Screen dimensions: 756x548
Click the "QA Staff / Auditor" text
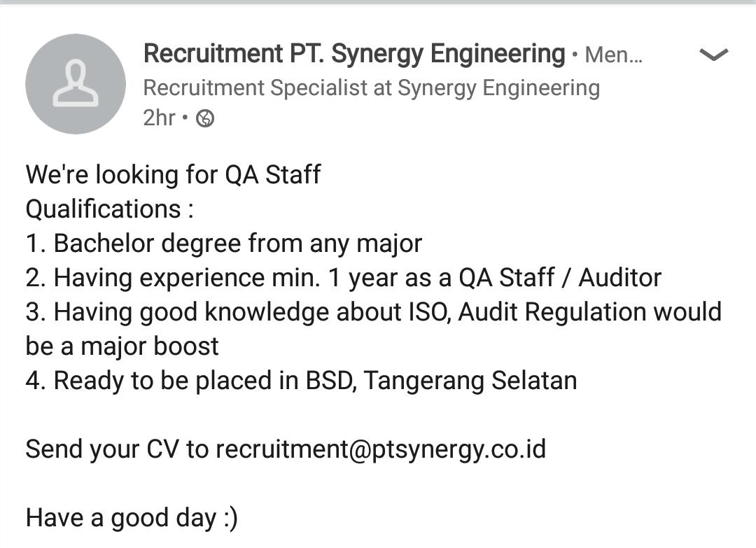(559, 278)
